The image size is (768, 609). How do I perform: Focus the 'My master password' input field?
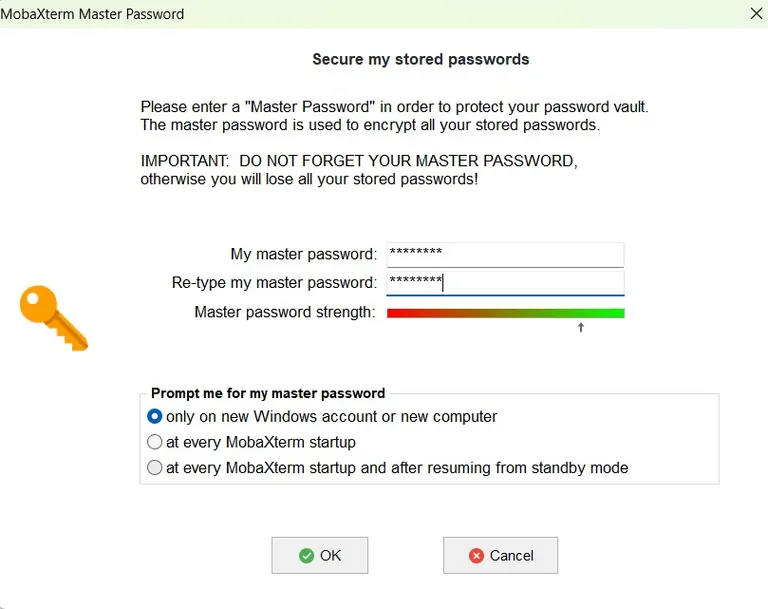coord(505,254)
